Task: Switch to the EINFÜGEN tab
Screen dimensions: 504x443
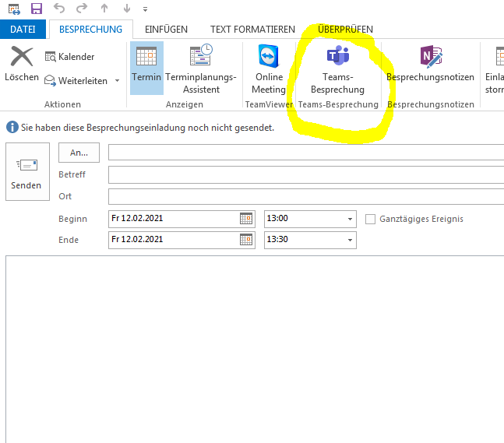Action: click(166, 30)
